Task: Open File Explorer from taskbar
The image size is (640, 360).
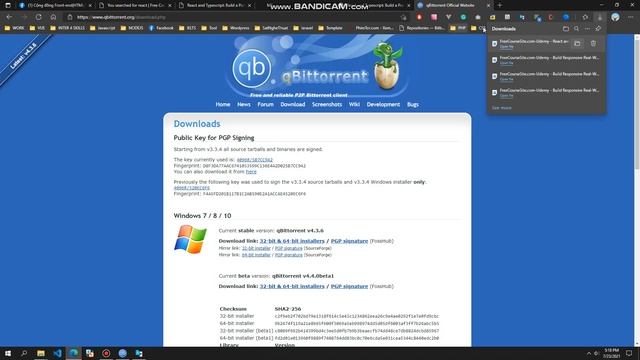Action: 41,353
